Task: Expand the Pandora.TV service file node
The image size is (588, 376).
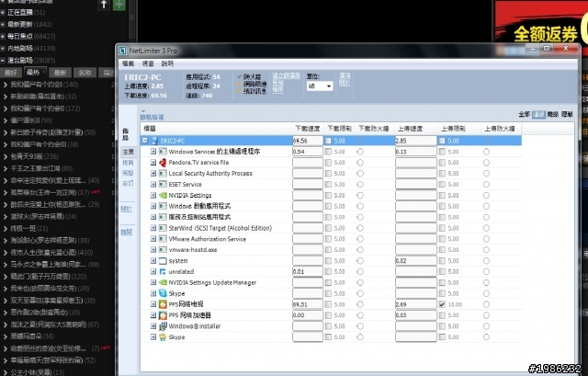Action: coord(153,163)
